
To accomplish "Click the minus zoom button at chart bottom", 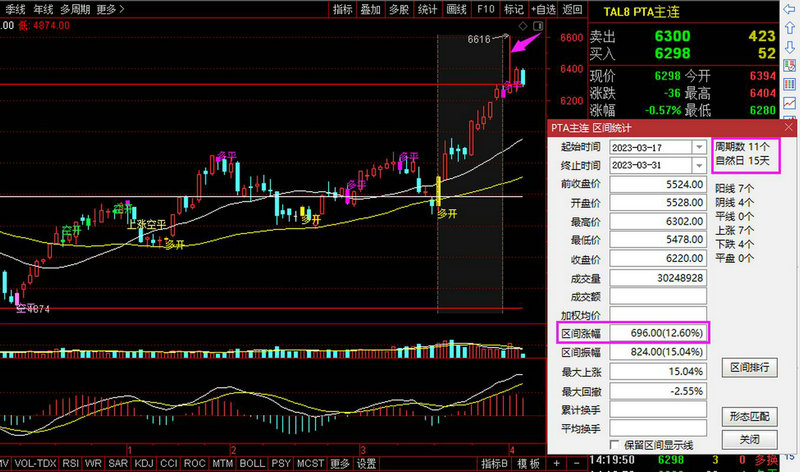I will point(576,464).
